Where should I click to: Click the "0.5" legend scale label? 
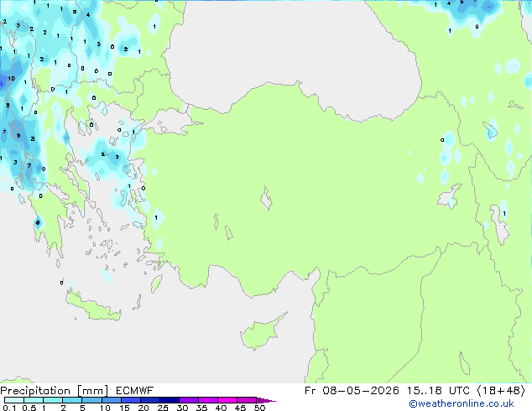click(29, 408)
